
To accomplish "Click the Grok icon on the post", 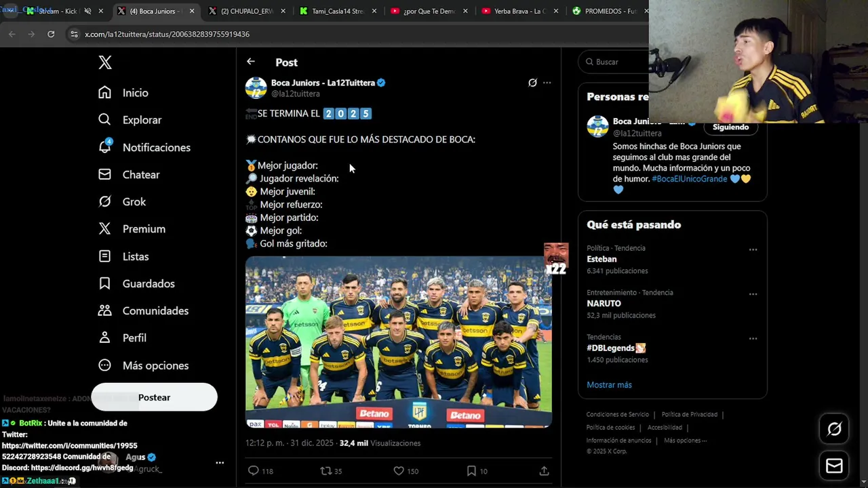I will (532, 83).
